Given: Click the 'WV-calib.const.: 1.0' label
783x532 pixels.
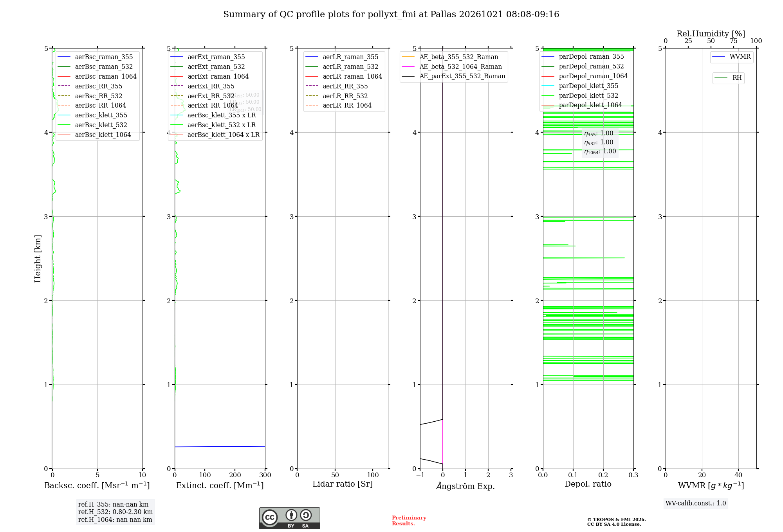Looking at the screenshot, I should coord(696,503).
